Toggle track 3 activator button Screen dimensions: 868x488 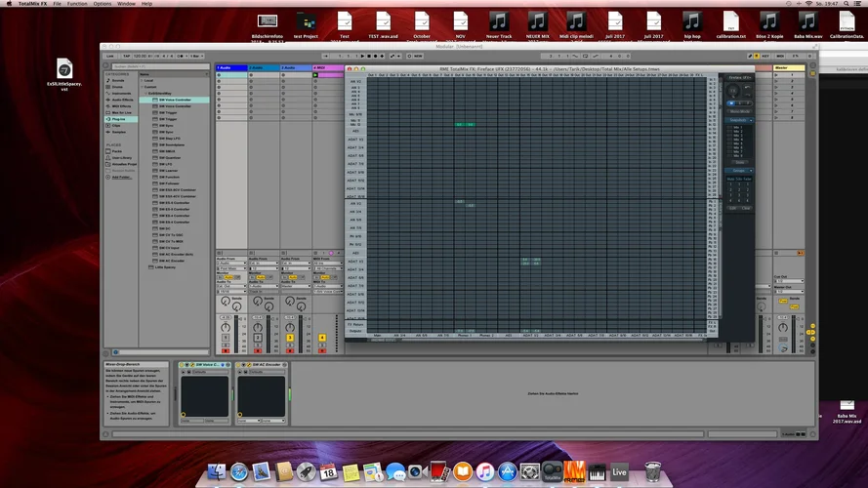[291, 338]
